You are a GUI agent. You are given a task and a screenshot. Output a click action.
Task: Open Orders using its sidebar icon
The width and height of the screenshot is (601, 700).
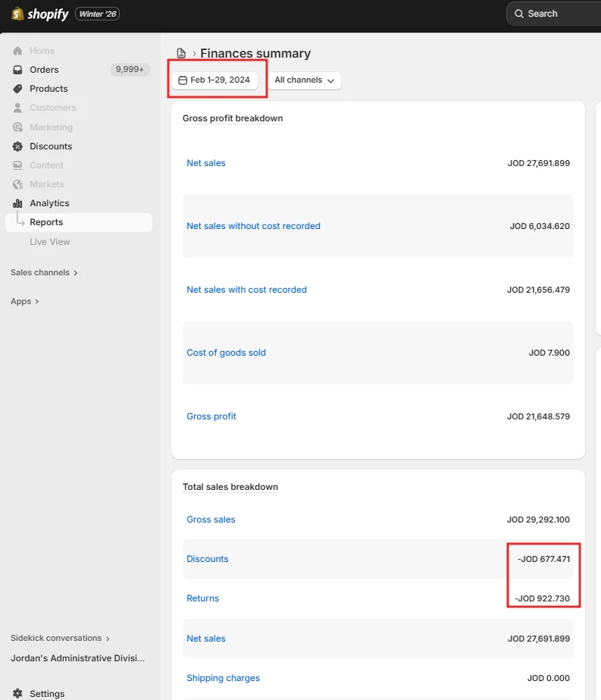(17, 70)
